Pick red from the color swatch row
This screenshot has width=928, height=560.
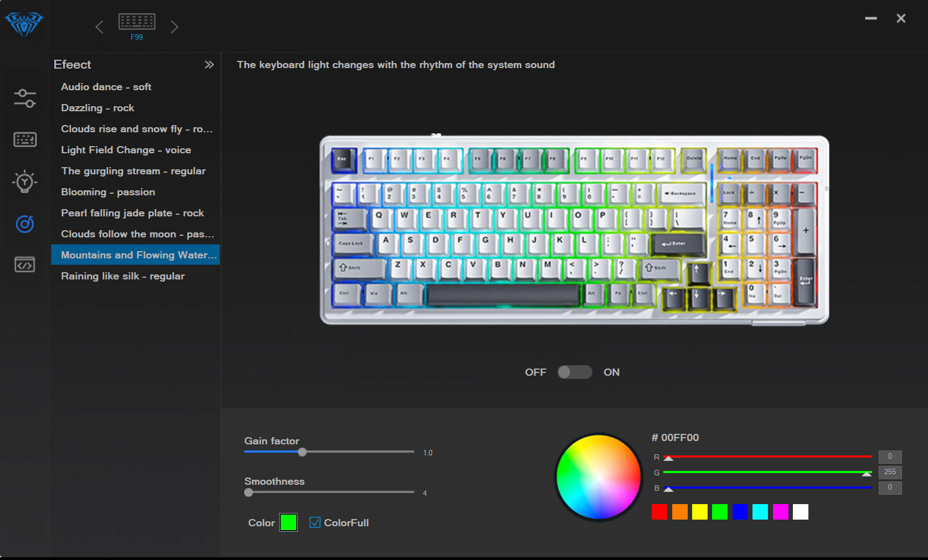(x=659, y=512)
